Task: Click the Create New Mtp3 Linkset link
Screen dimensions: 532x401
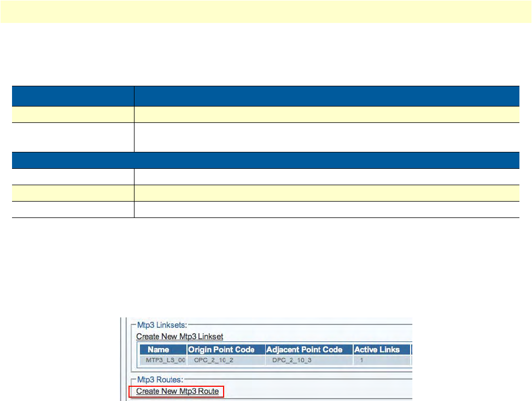Action: click(x=179, y=336)
